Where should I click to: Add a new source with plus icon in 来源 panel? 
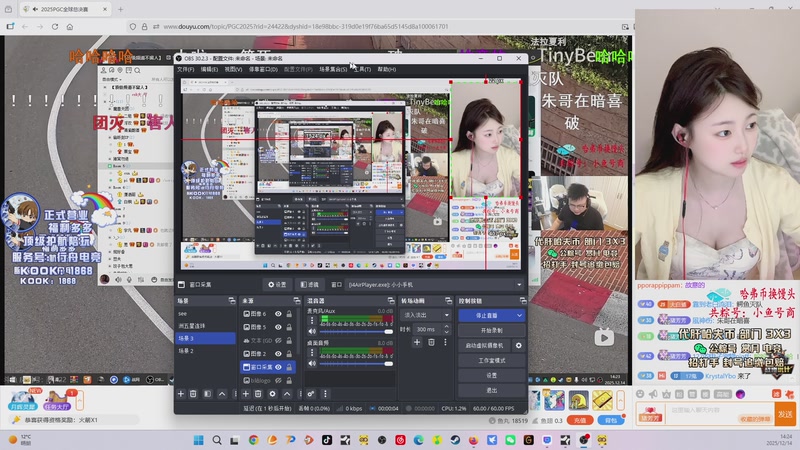pos(245,394)
